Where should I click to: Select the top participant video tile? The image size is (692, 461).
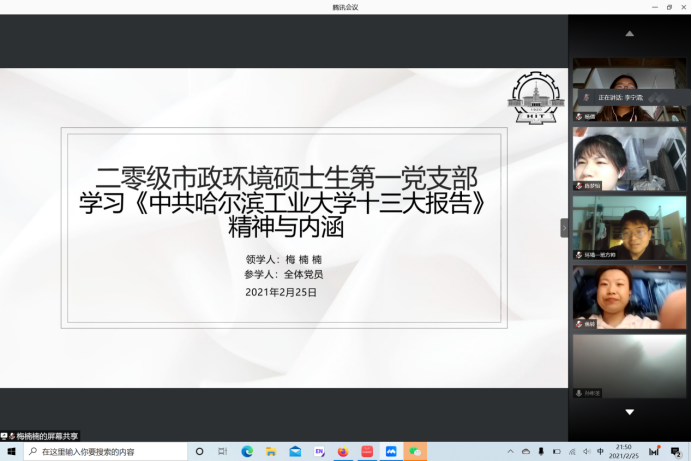click(629, 89)
